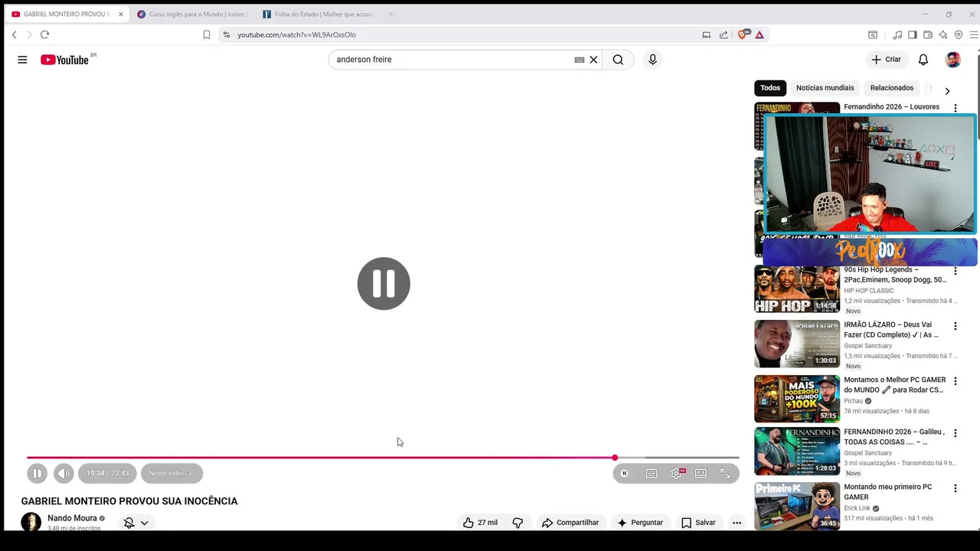Mute the video volume

[x=64, y=473]
